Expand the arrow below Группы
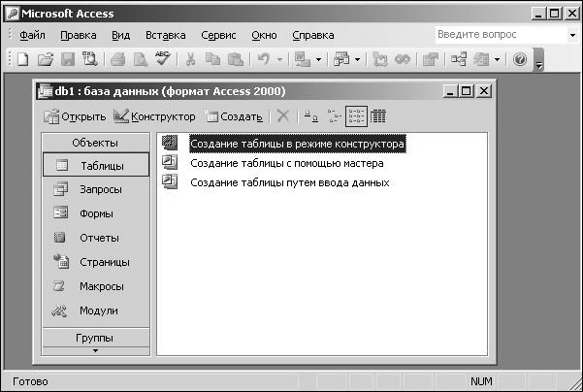583x392 pixels. click(x=96, y=350)
